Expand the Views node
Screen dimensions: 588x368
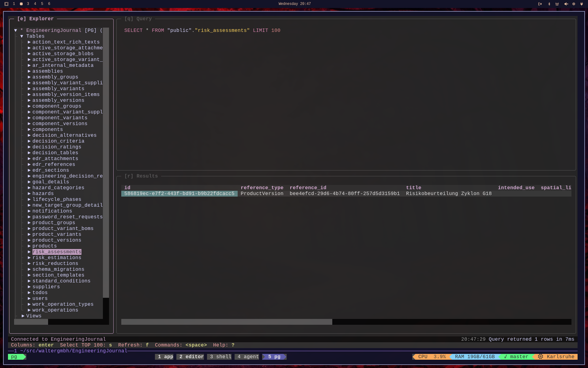(23, 316)
